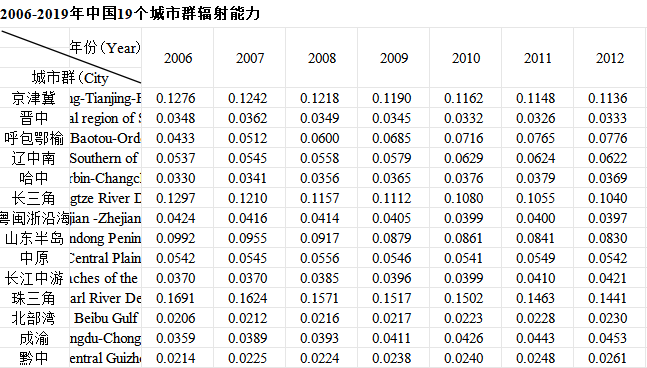Click the English label Beibu Gulf

click(106, 318)
